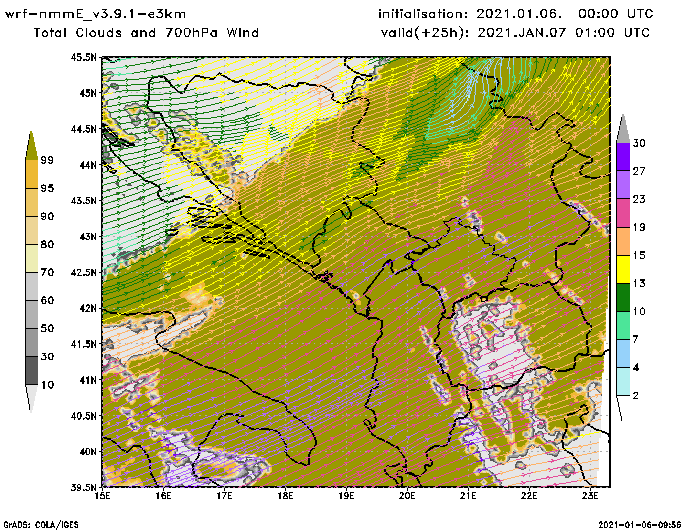Click the cloud legend swatch between 70 and 80

click(x=32, y=259)
